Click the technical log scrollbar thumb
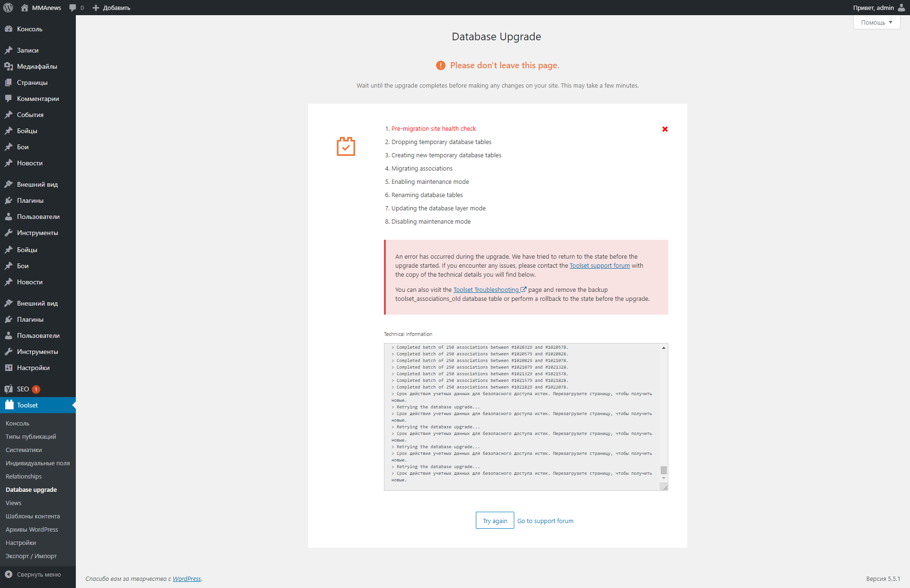The width and height of the screenshot is (910, 588). pyautogui.click(x=664, y=470)
